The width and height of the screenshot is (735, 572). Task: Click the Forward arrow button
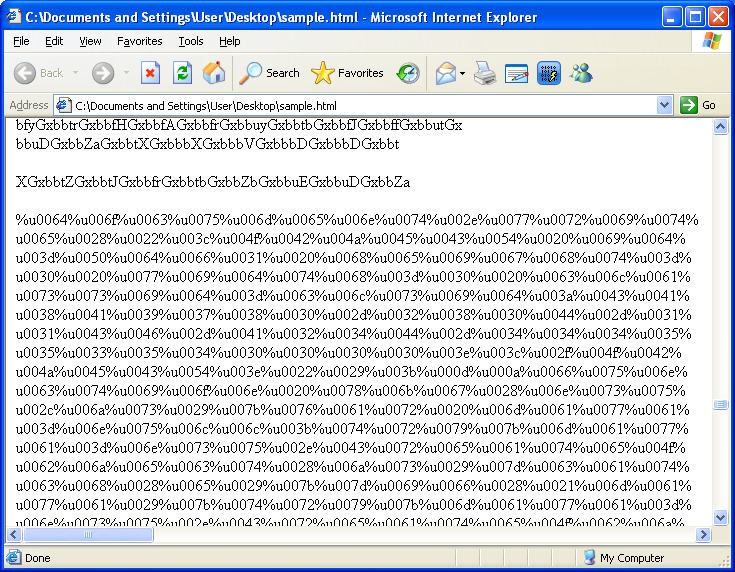click(102, 73)
